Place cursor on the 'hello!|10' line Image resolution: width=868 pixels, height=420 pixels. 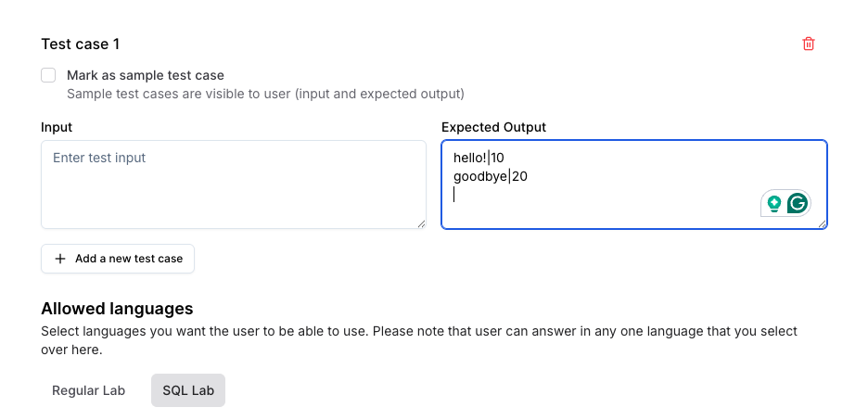tap(479, 159)
